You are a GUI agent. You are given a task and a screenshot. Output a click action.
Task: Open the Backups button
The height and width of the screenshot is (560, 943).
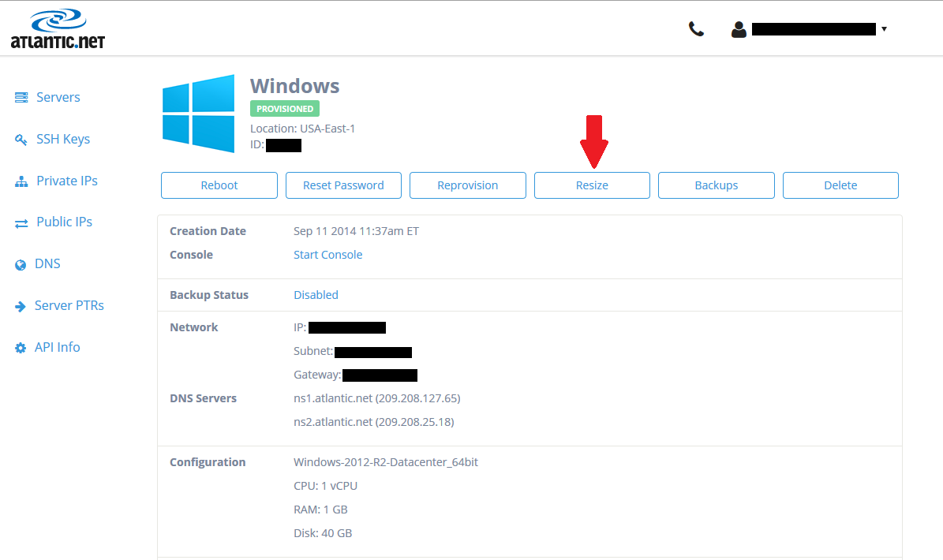coord(717,185)
